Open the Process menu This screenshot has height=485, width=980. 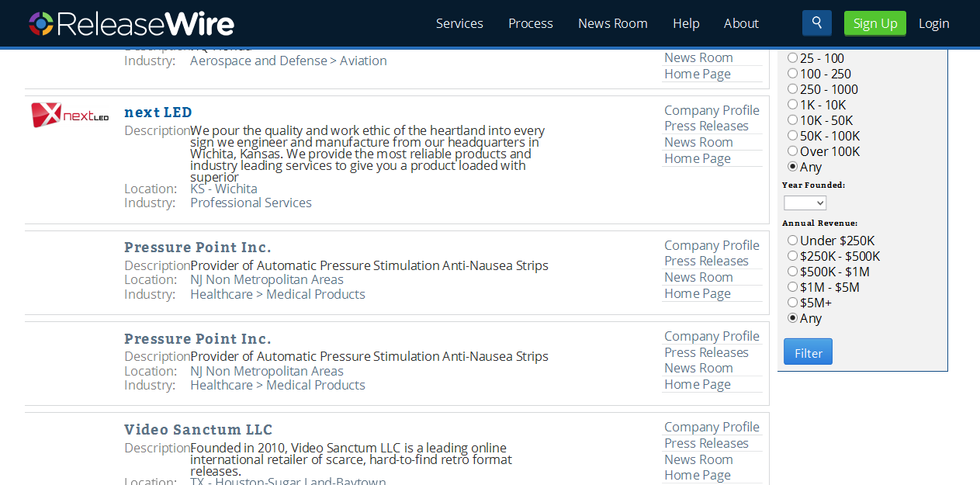point(531,23)
